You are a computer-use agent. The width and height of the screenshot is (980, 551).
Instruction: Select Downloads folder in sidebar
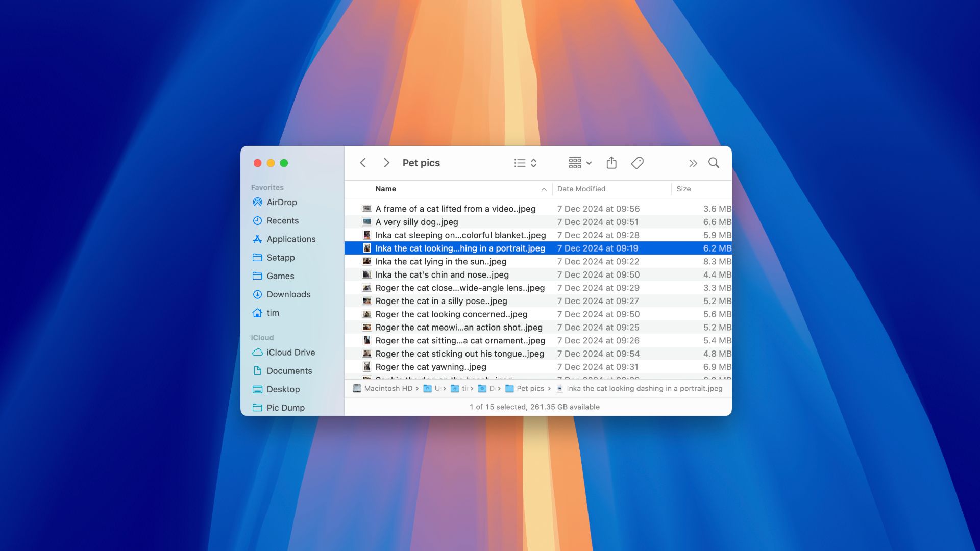pyautogui.click(x=289, y=295)
